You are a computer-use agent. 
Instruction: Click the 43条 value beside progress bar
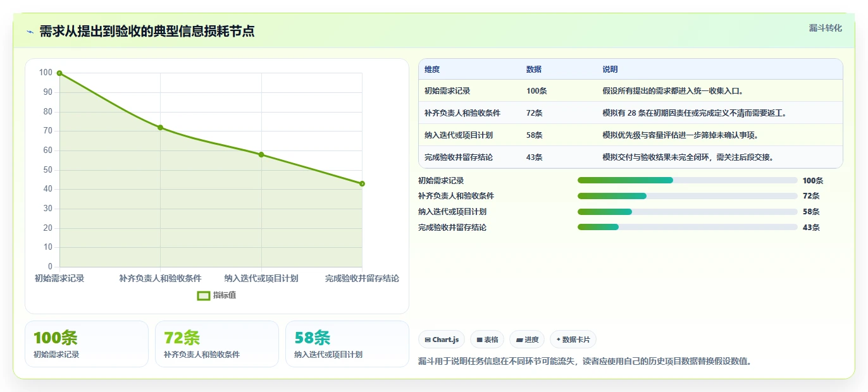pos(811,228)
